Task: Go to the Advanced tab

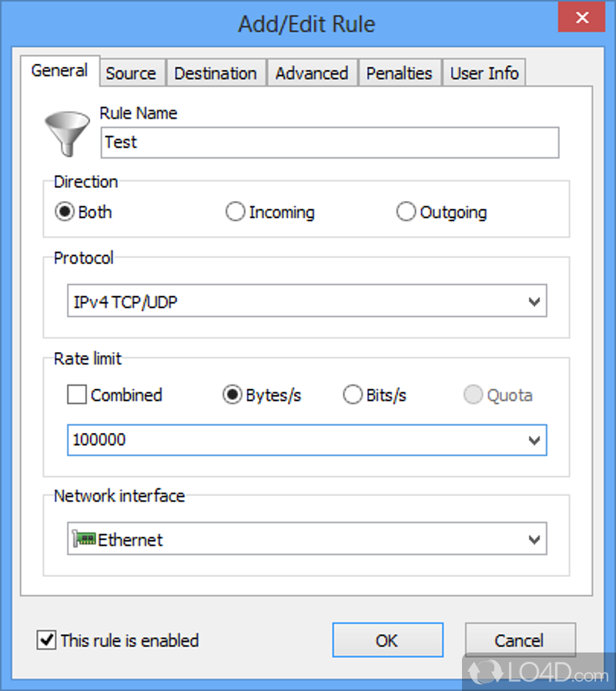Action: 312,73
